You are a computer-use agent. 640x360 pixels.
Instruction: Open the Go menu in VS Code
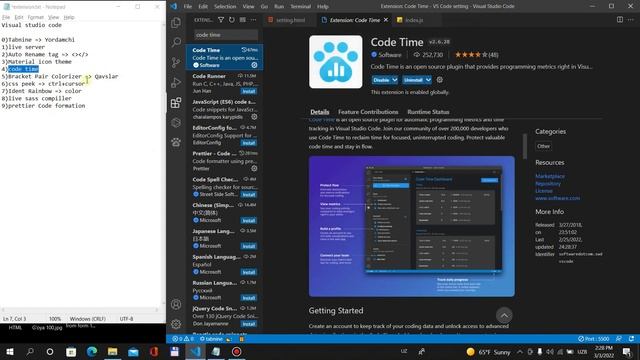pyautogui.click(x=264, y=7)
